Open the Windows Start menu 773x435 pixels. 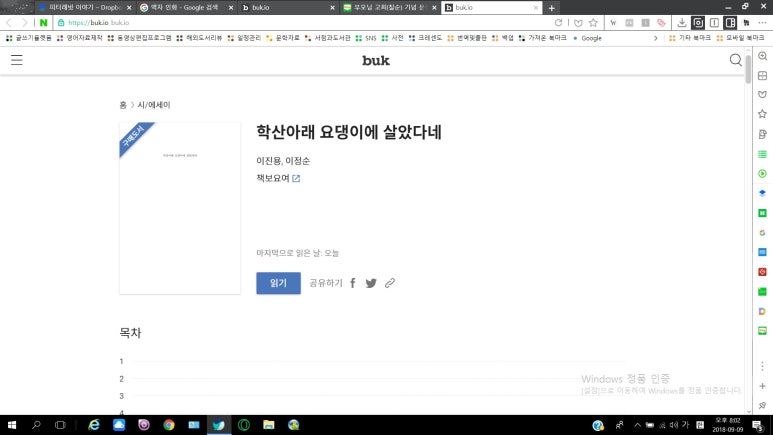pos(11,425)
